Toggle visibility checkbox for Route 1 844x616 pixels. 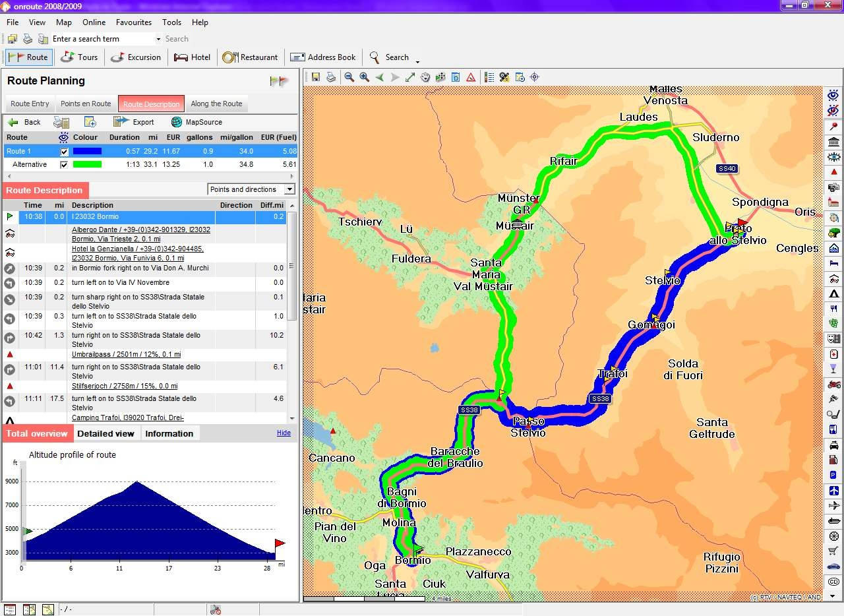64,152
